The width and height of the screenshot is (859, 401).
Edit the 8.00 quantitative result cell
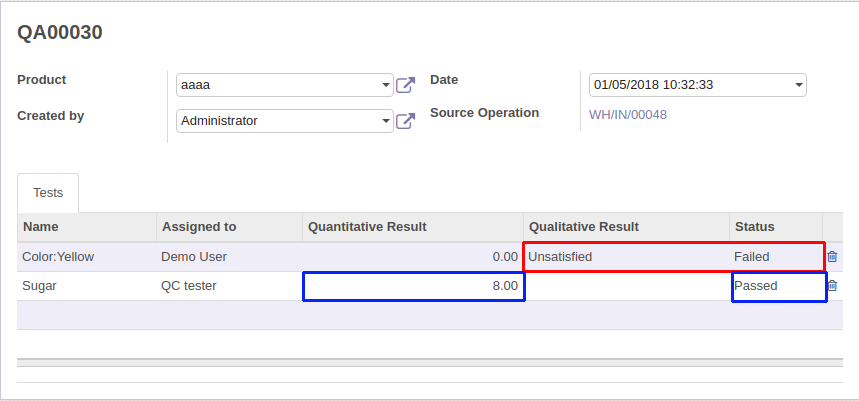pos(413,286)
